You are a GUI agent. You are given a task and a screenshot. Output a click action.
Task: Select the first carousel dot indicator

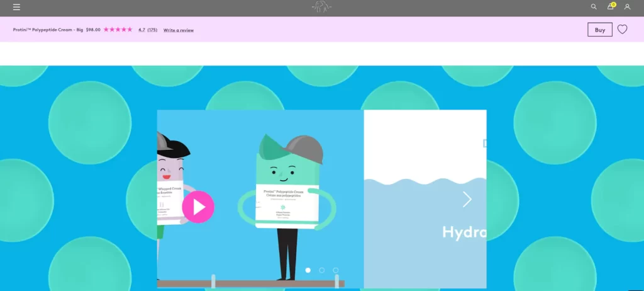click(x=308, y=270)
